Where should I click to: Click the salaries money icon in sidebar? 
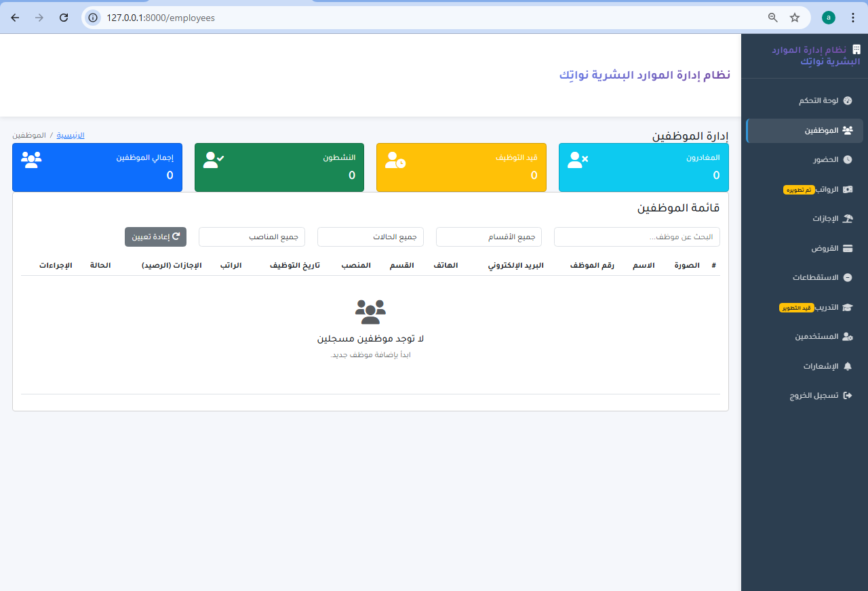coord(847,189)
